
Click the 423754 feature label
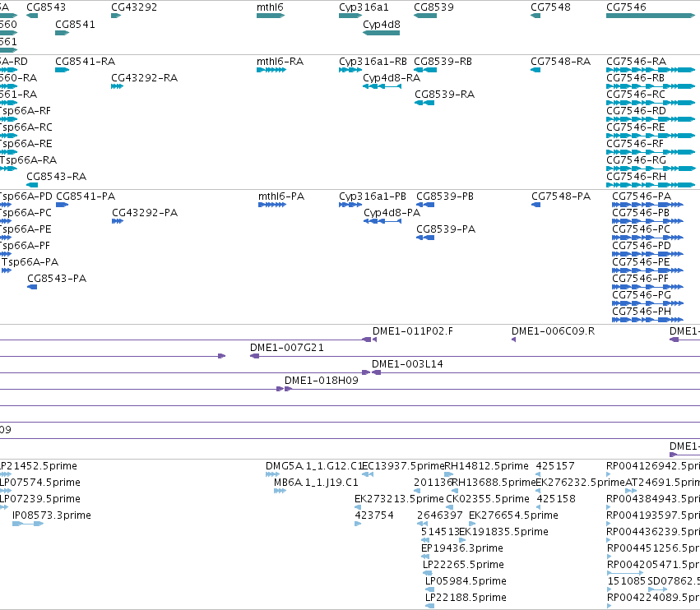tap(374, 515)
